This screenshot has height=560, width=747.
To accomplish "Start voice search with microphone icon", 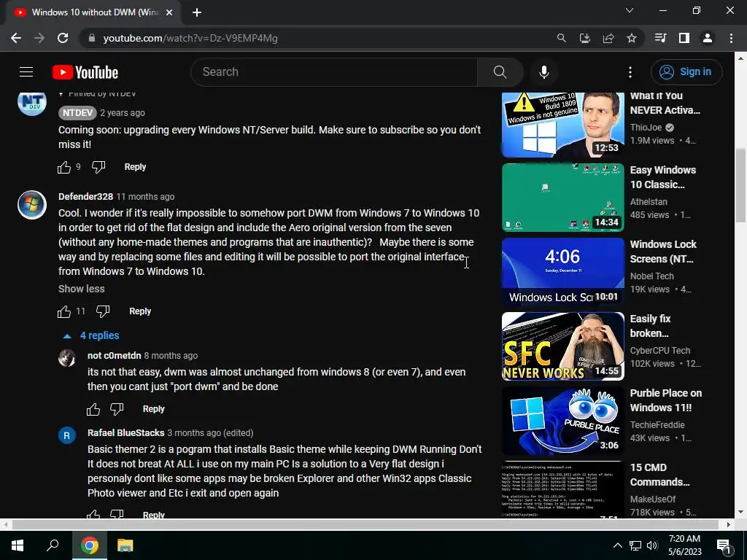I will [544, 72].
